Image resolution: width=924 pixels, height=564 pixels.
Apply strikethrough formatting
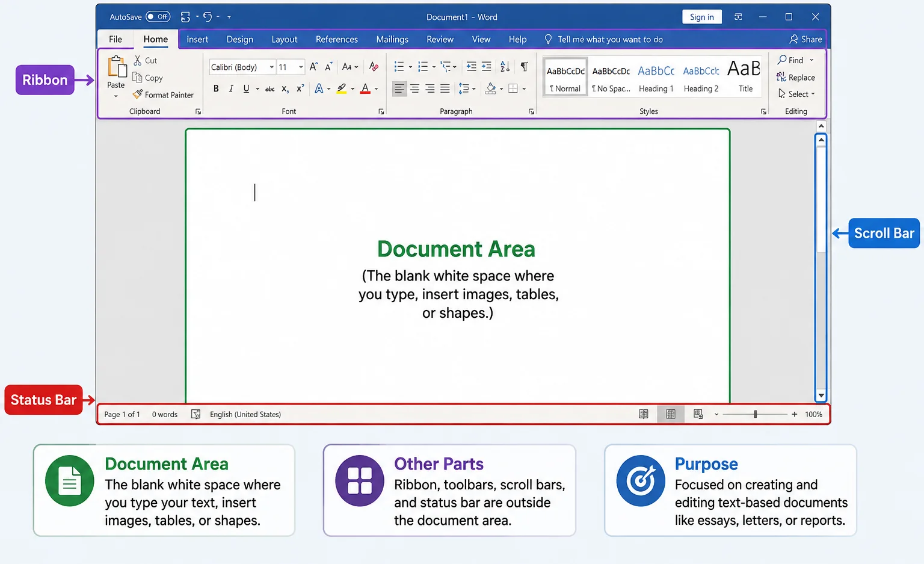[270, 89]
